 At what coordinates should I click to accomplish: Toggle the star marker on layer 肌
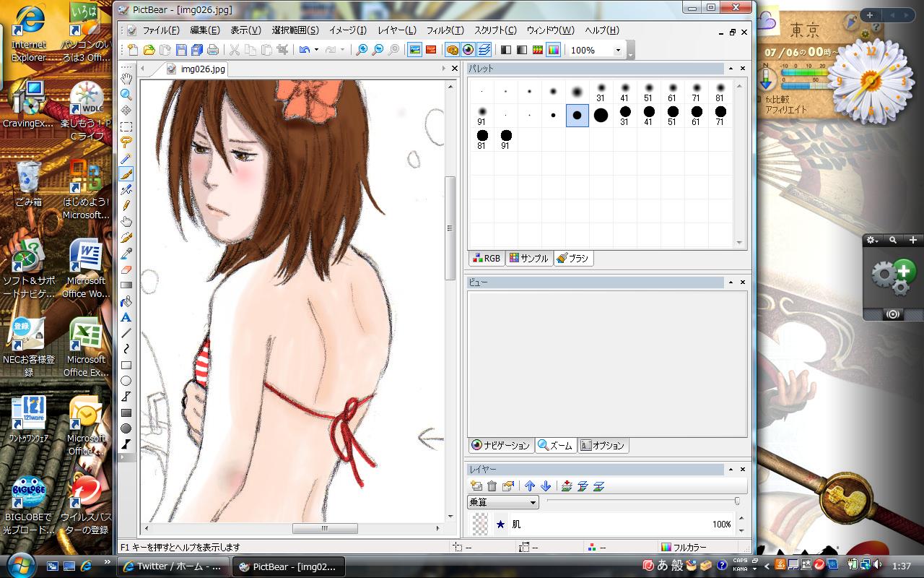[x=501, y=524]
